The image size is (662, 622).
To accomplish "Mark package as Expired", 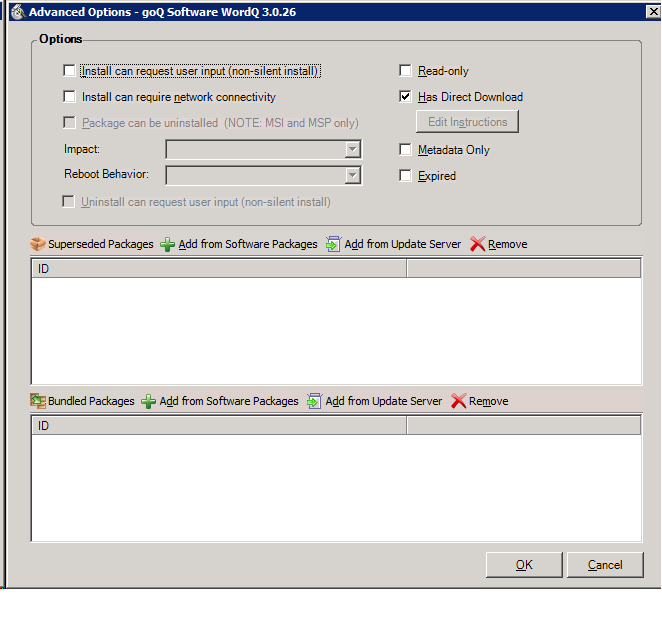I will click(405, 176).
